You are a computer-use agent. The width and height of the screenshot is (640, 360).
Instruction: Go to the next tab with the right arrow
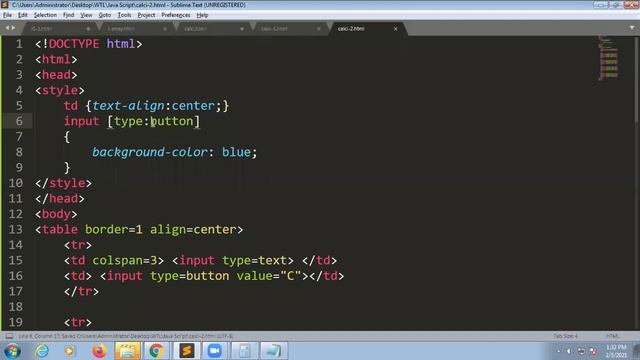click(13, 28)
